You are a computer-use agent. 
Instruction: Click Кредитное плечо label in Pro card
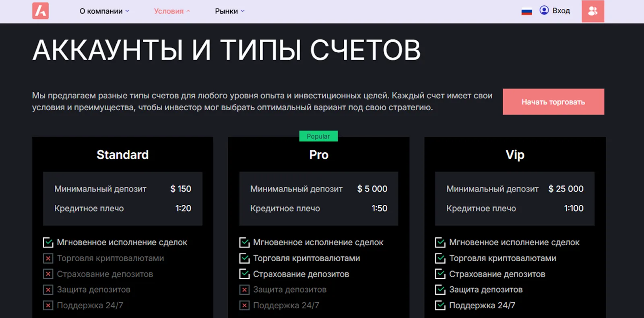(x=285, y=208)
